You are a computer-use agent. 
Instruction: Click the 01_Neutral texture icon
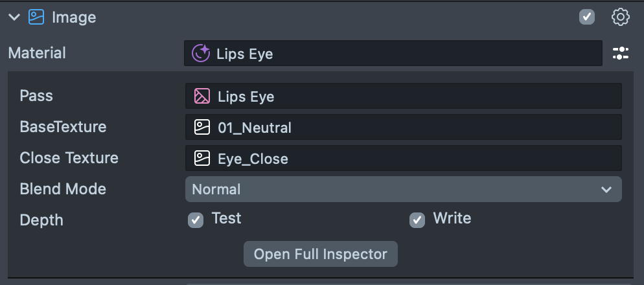[202, 128]
